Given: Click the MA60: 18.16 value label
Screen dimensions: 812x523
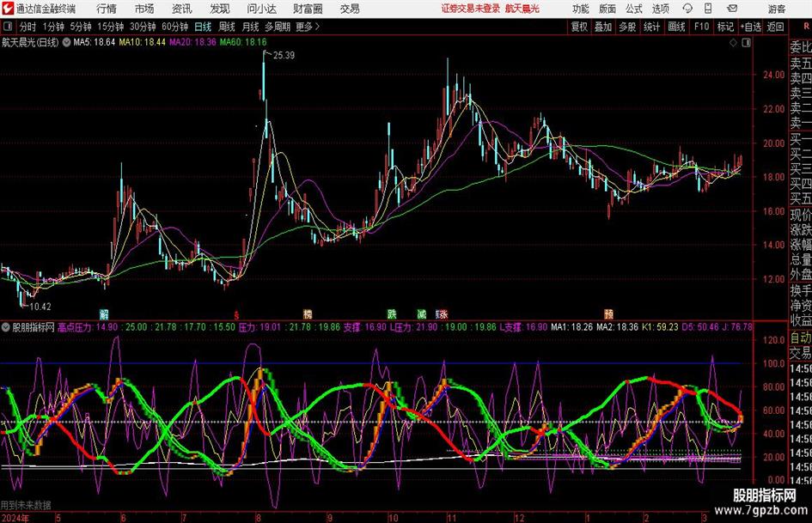Looking at the screenshot, I should pos(243,42).
